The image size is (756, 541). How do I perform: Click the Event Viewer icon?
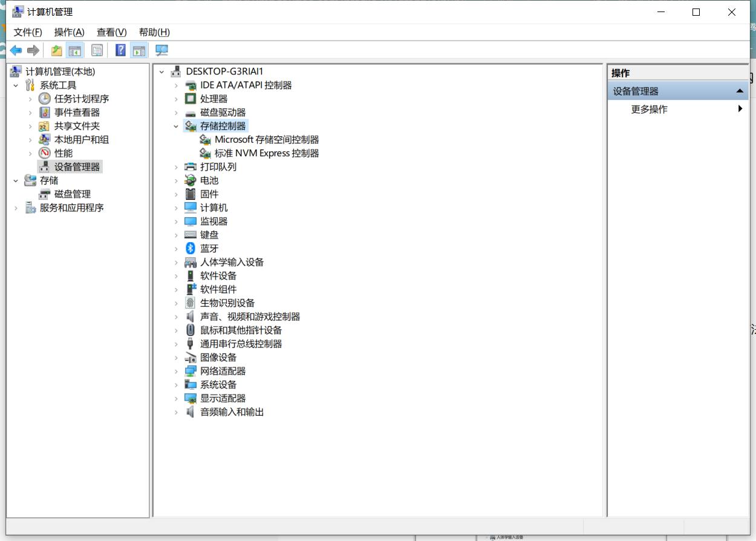(45, 113)
